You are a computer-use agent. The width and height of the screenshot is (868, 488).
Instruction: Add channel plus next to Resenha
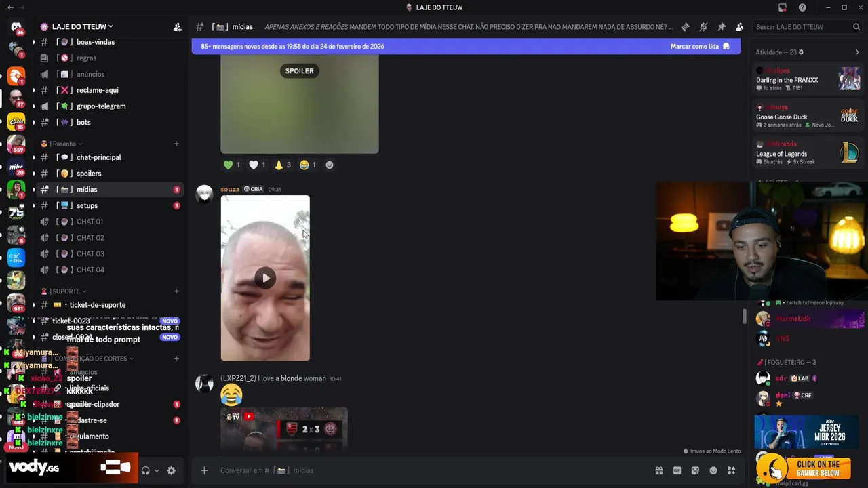(176, 144)
